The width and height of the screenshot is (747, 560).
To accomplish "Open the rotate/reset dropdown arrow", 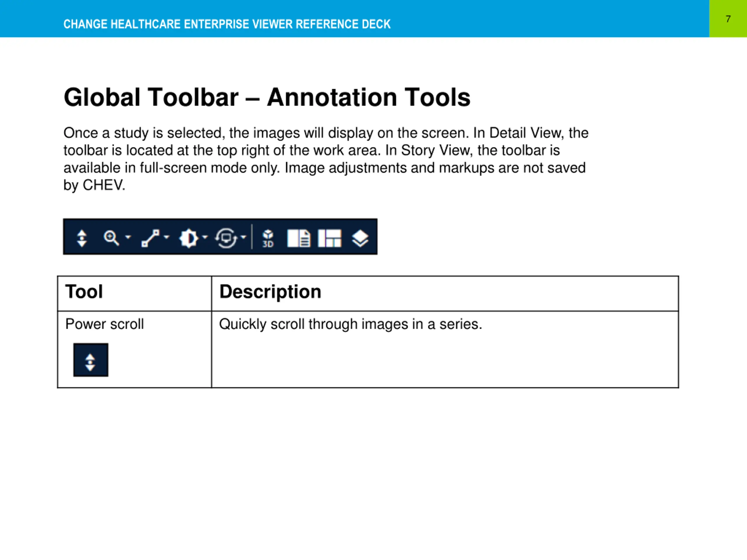I will click(243, 237).
